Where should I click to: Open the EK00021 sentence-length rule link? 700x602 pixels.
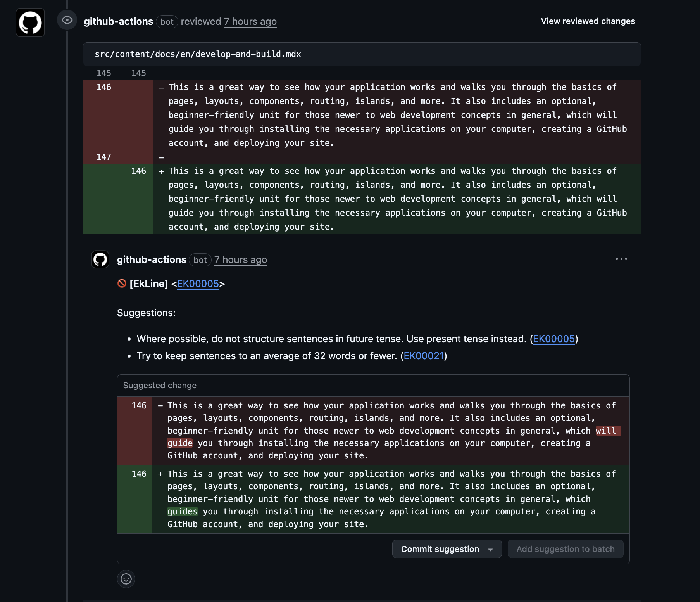tap(424, 356)
